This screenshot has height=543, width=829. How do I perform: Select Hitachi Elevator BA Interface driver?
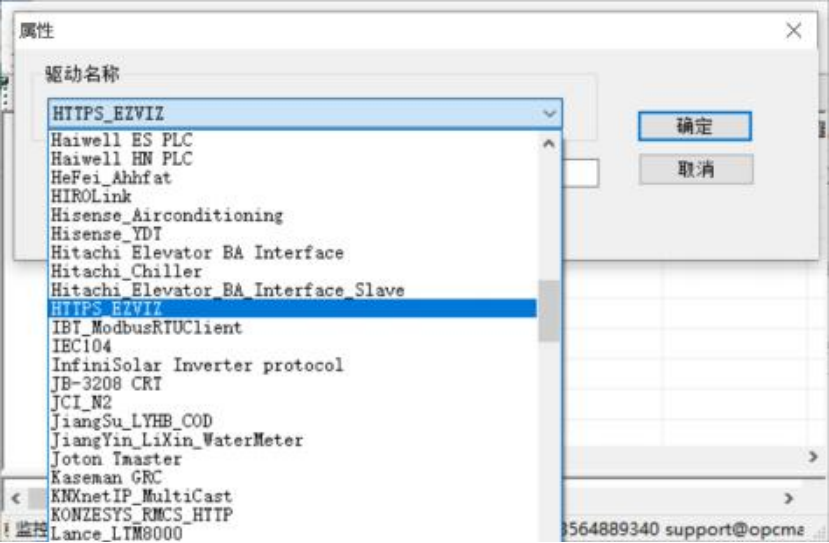[x=292, y=252]
